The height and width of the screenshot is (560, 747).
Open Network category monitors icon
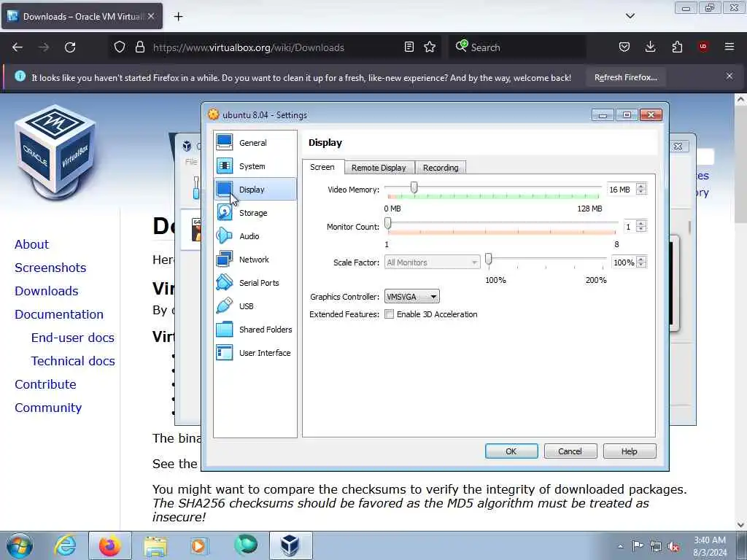pos(225,259)
